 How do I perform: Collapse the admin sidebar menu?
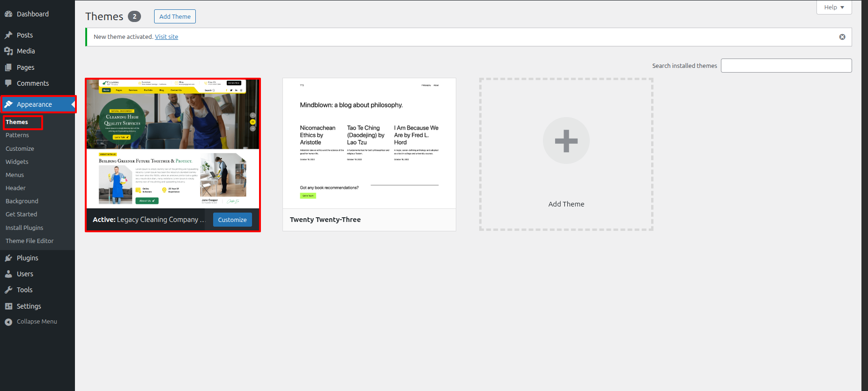pos(31,322)
